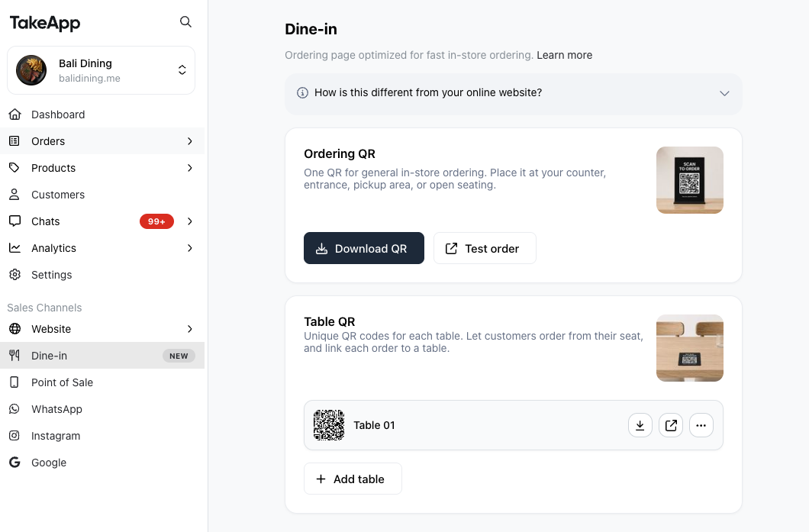Screen dimensions: 809x532
Task: Click the balidining.me domain text
Action: click(x=89, y=79)
